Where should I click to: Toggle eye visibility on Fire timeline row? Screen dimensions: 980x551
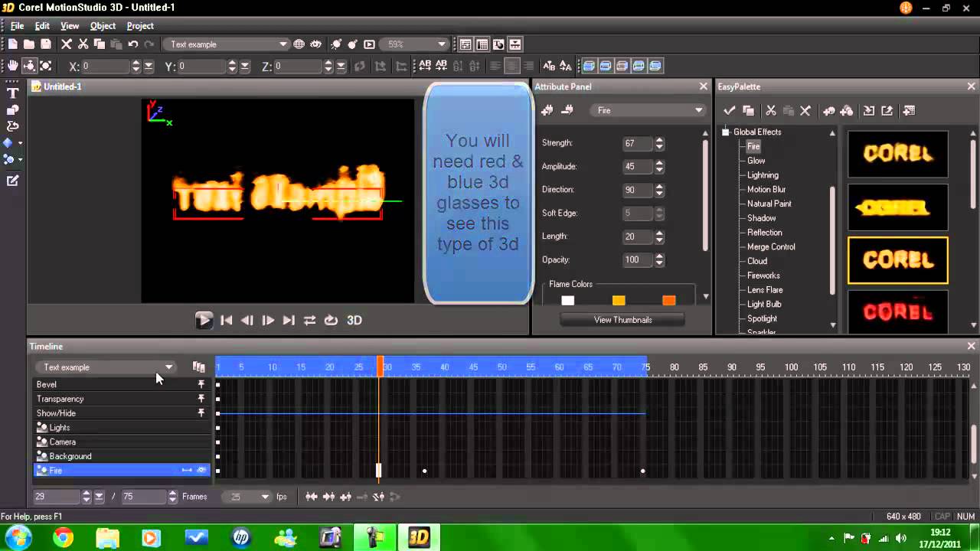pyautogui.click(x=201, y=471)
